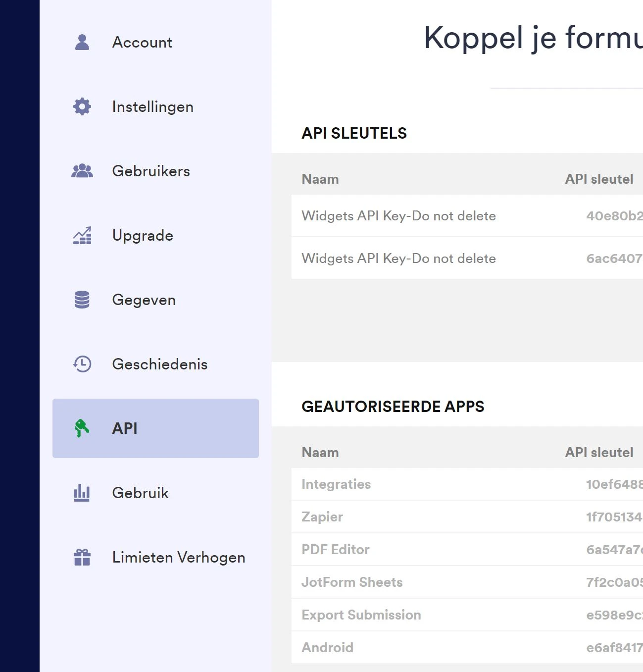Select the API sleutel column header
Image resolution: width=643 pixels, height=672 pixels.
pos(598,179)
